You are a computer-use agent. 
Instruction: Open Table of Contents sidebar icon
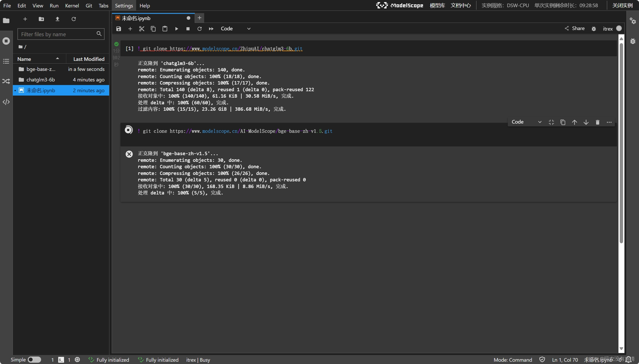pyautogui.click(x=6, y=61)
